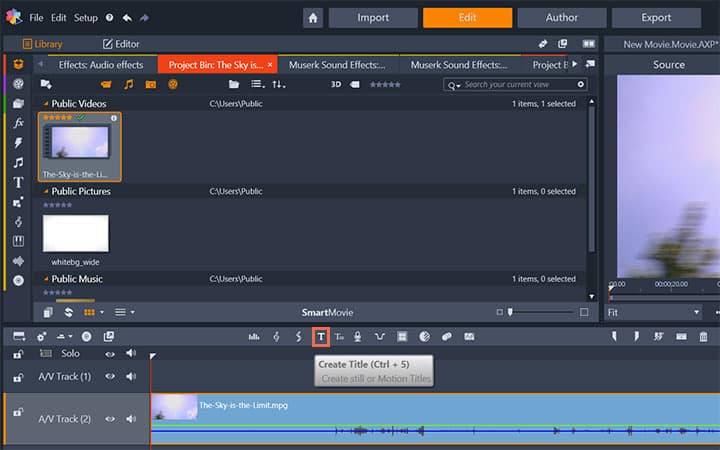This screenshot has height=450, width=720.
Task: Click the Audio Mixer icon in timeline toolbar
Action: [254, 337]
